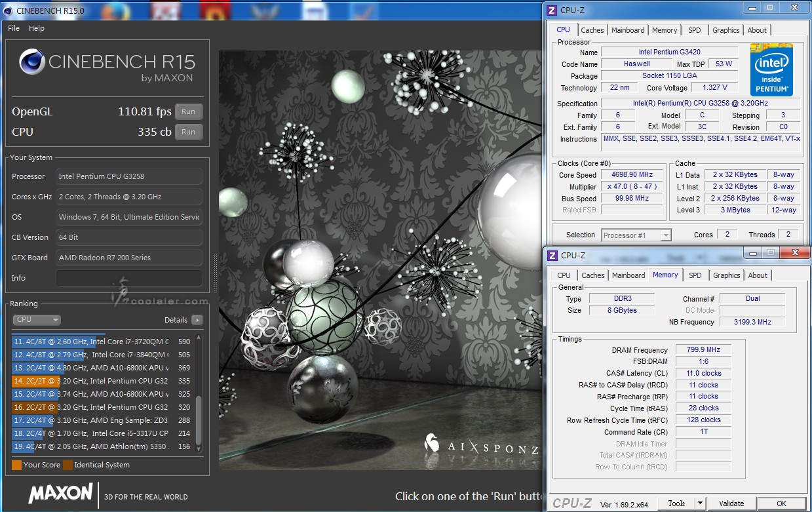
Task: Open the Processor #1 selection dropdown
Action: point(636,235)
